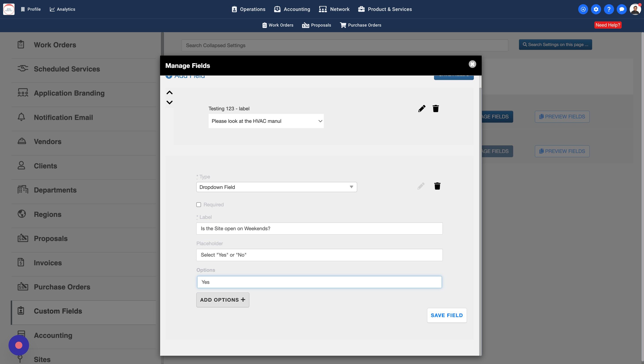This screenshot has width=644, height=364.
Task: Click the blue question mark help icon
Action: 609,9
